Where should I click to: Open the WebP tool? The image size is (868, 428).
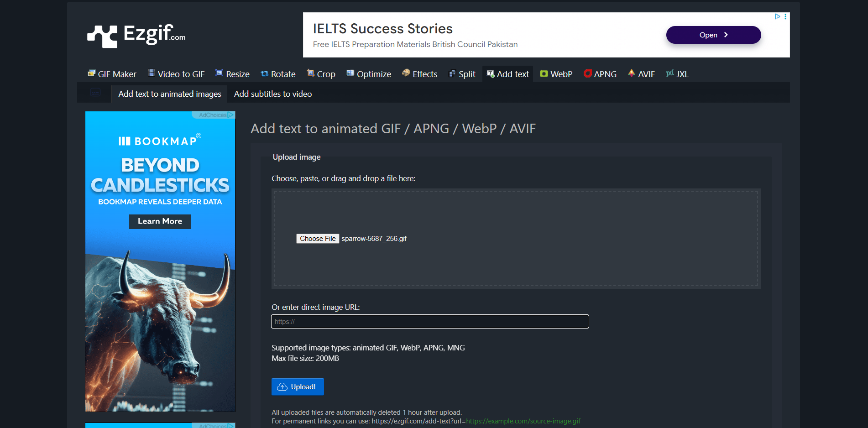(556, 74)
